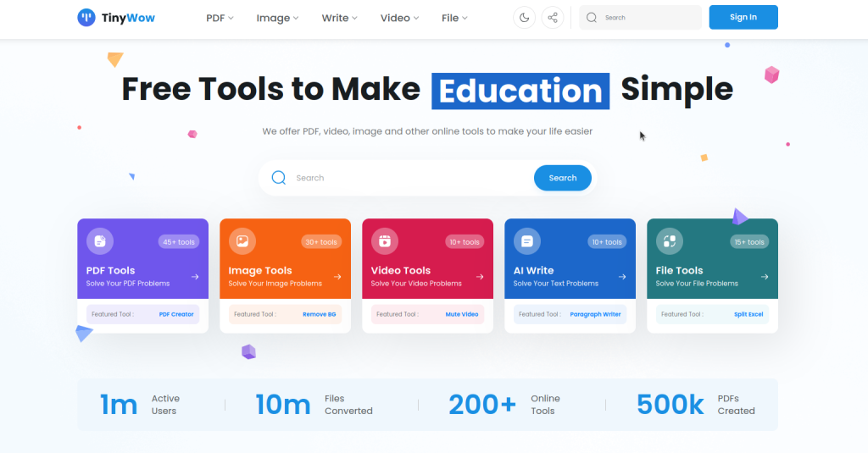The width and height of the screenshot is (868, 453).
Task: Click the Video Tools arrow icon
Action: pos(480,277)
